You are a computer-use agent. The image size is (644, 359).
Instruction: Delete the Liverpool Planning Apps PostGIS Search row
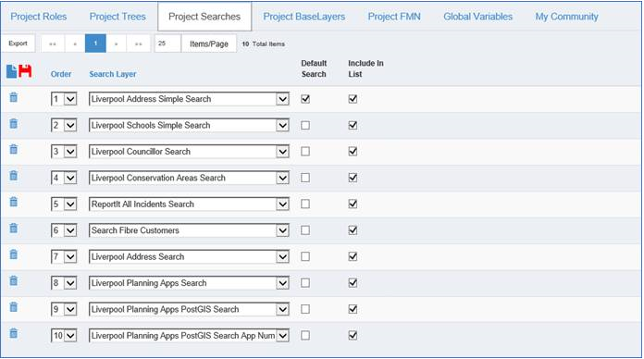(x=14, y=307)
